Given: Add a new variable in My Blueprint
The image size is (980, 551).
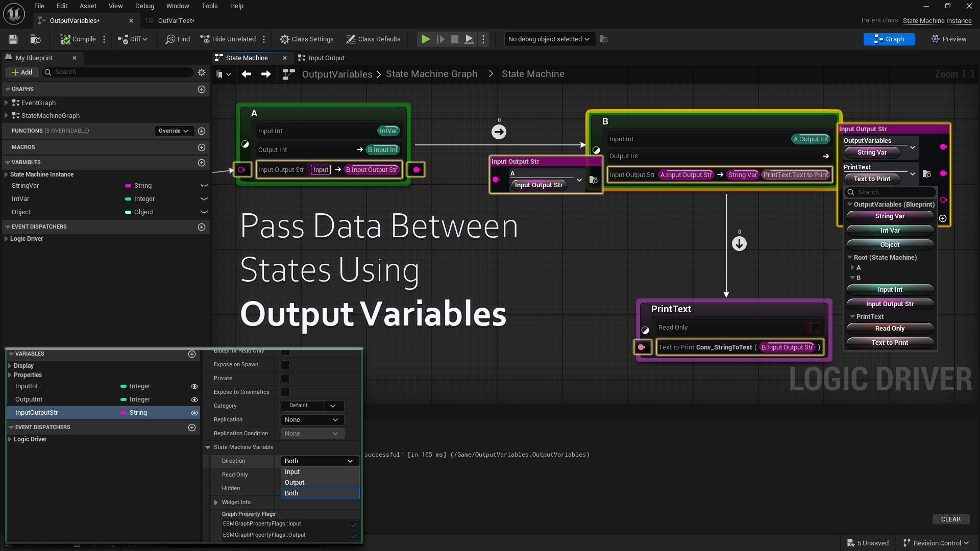Looking at the screenshot, I should pos(202,163).
